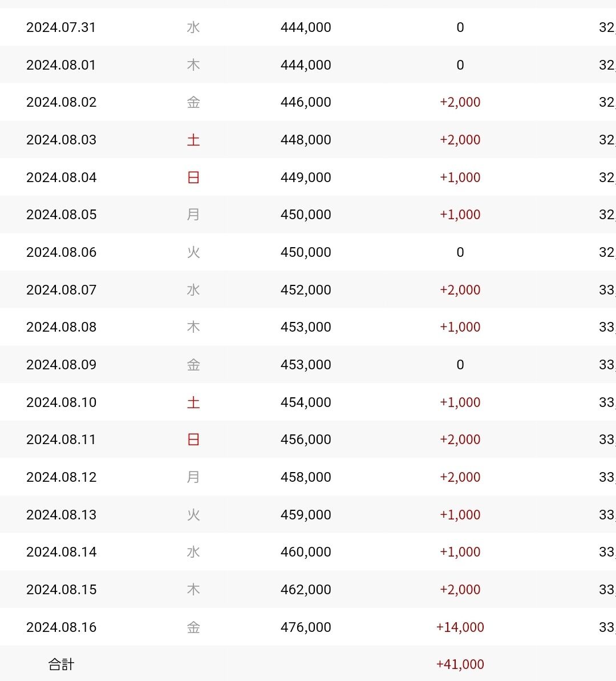Click the 462,000 value cell

(306, 590)
